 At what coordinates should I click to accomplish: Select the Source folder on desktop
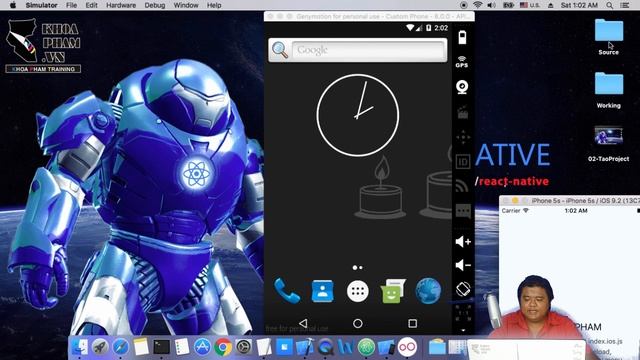[x=609, y=36]
